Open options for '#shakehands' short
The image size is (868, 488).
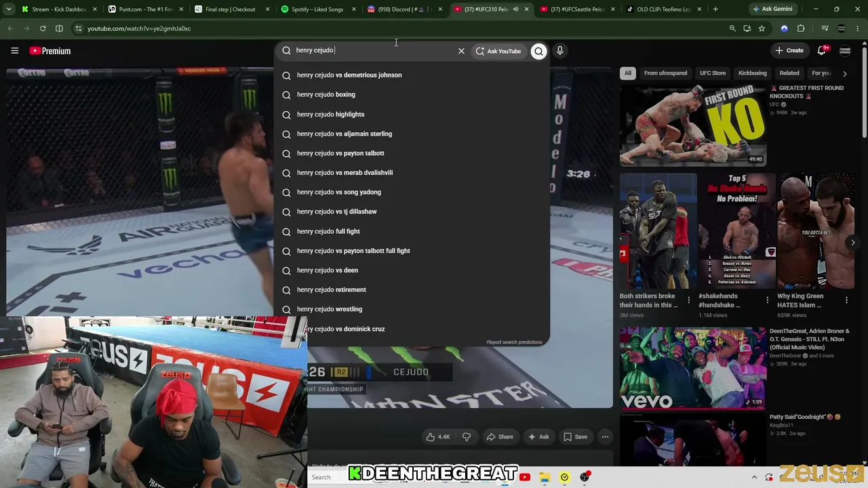(x=768, y=300)
